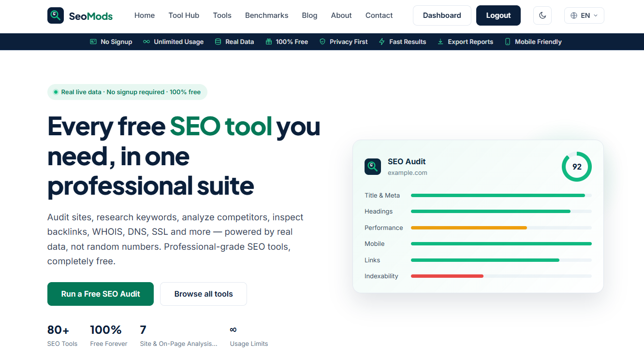Click the Links progress bar

tap(501, 260)
